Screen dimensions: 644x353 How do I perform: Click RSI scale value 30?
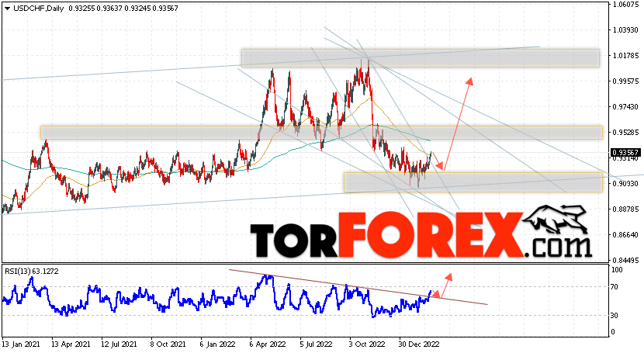point(615,315)
